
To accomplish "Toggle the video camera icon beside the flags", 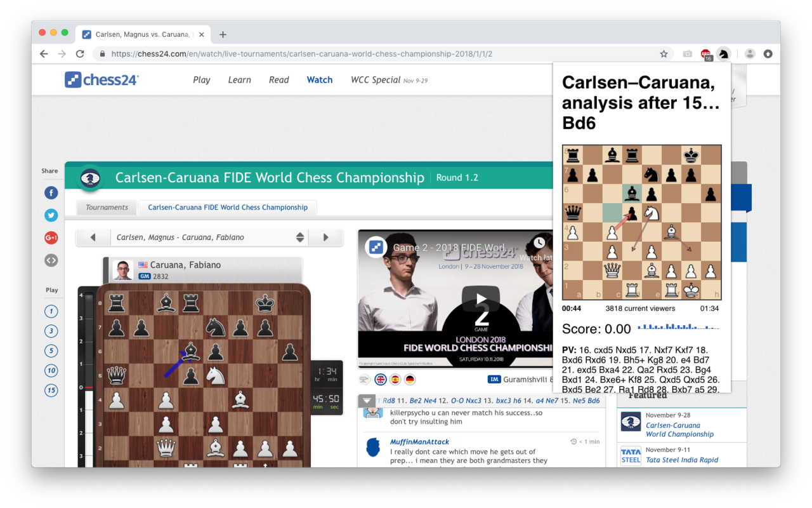I will pyautogui.click(x=365, y=380).
